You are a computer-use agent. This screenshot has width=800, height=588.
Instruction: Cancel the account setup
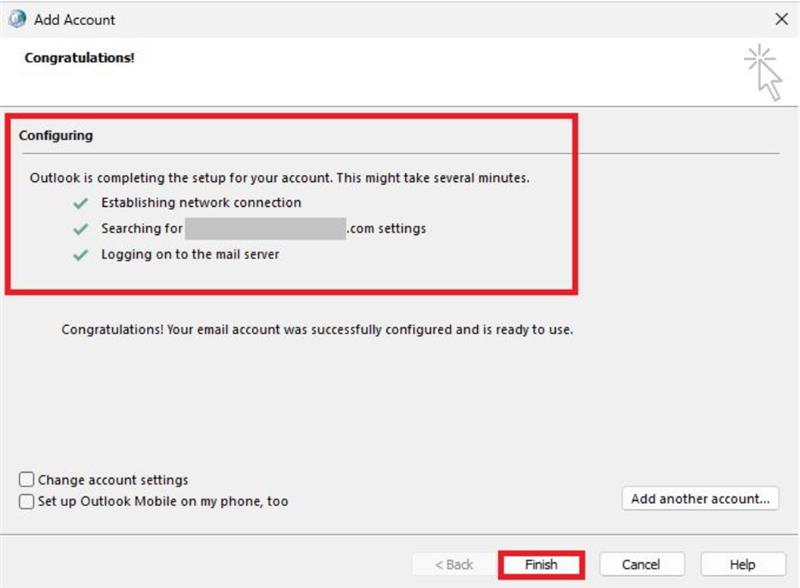tap(641, 564)
